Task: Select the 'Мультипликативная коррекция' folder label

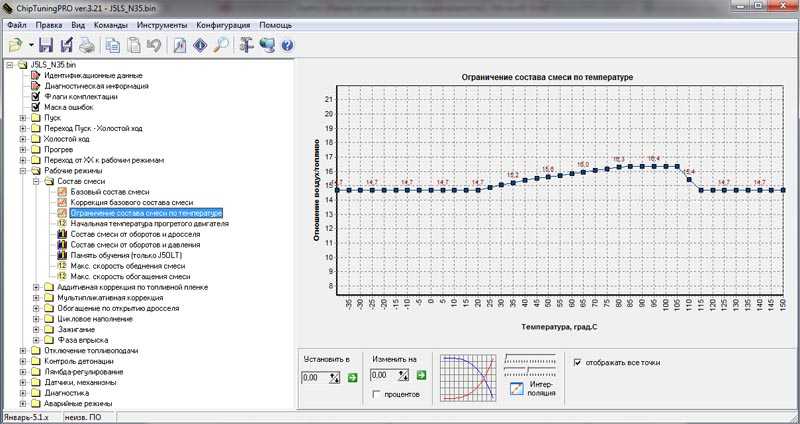Action: coord(110,297)
